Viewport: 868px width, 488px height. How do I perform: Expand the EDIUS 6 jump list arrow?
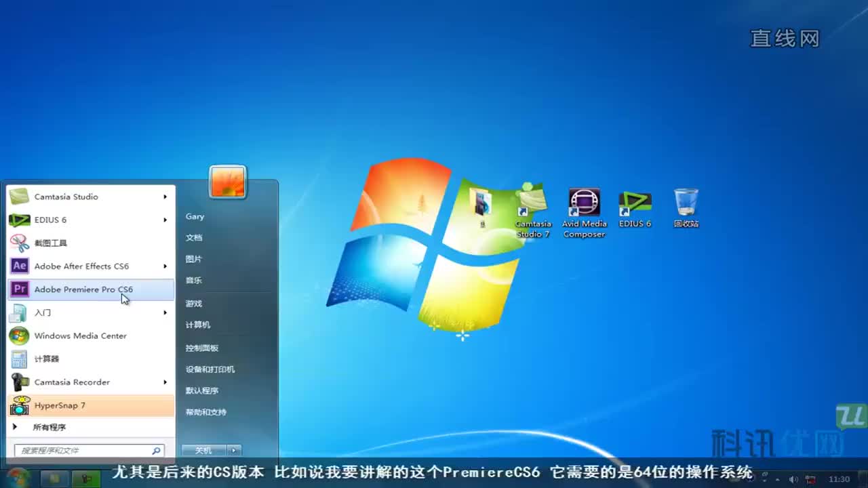tap(165, 220)
